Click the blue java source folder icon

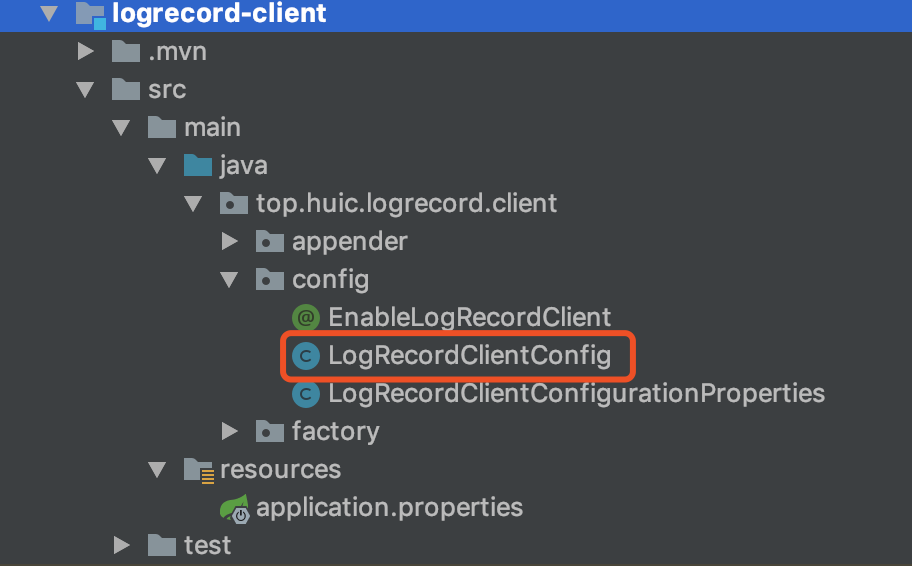tap(198, 165)
